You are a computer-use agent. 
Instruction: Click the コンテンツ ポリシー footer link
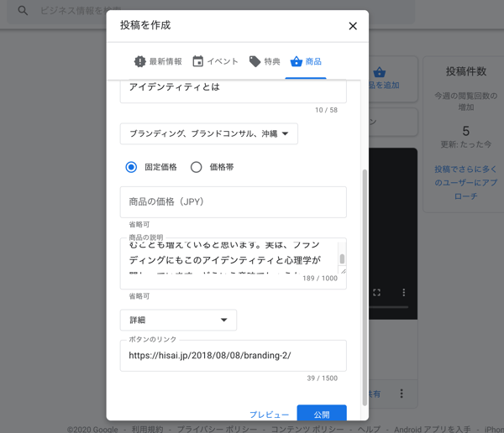click(x=307, y=429)
